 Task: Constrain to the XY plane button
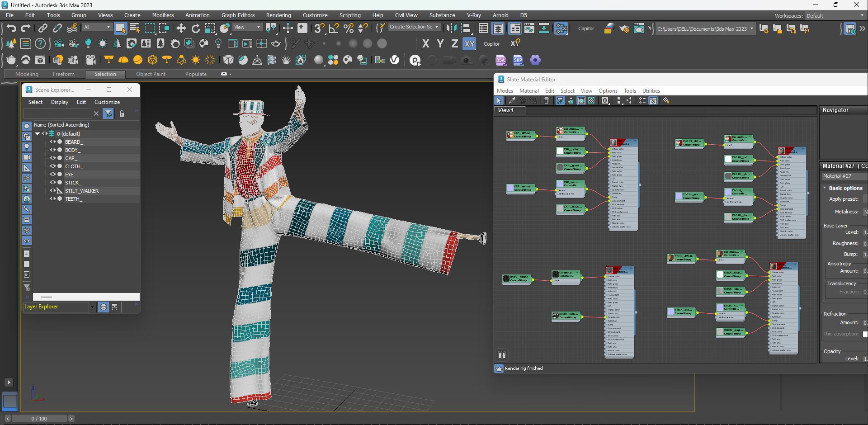point(470,44)
